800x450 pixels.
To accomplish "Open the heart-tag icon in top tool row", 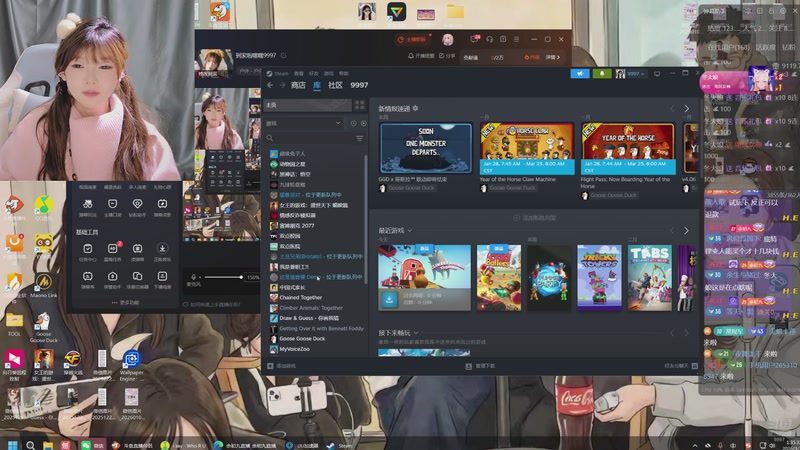I will 137,204.
